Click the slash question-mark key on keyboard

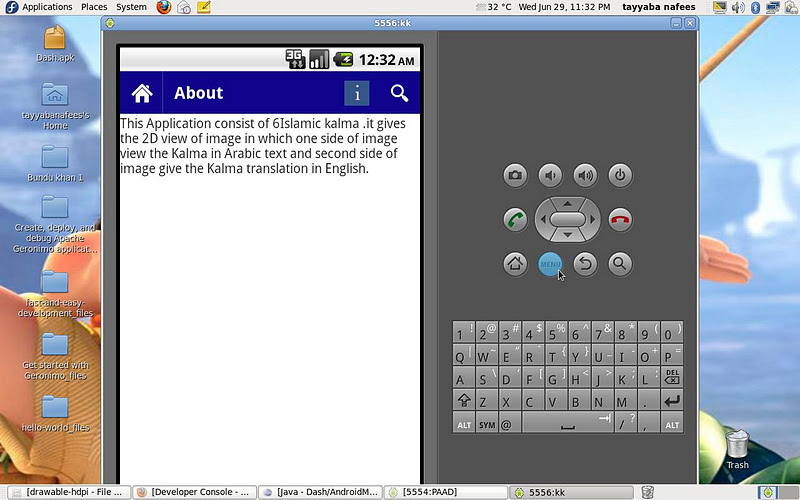(x=626, y=422)
